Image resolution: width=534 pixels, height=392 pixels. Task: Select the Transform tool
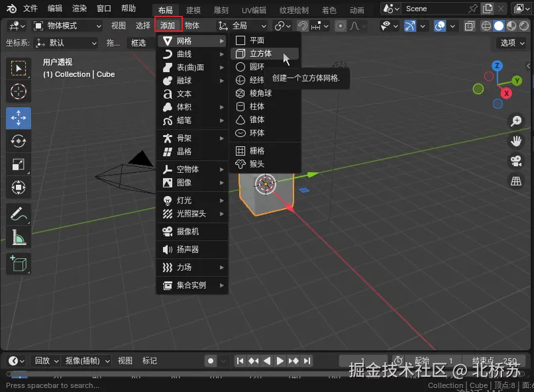19,187
